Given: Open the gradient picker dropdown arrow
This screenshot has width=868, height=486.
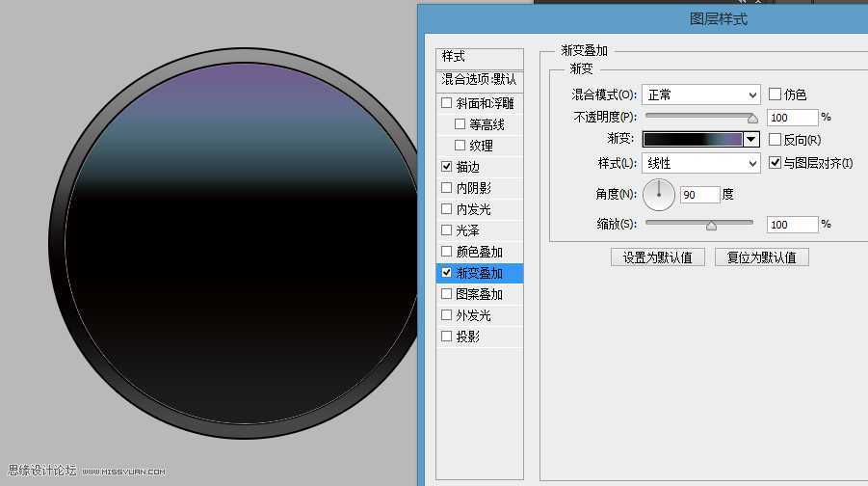Looking at the screenshot, I should coord(751,140).
